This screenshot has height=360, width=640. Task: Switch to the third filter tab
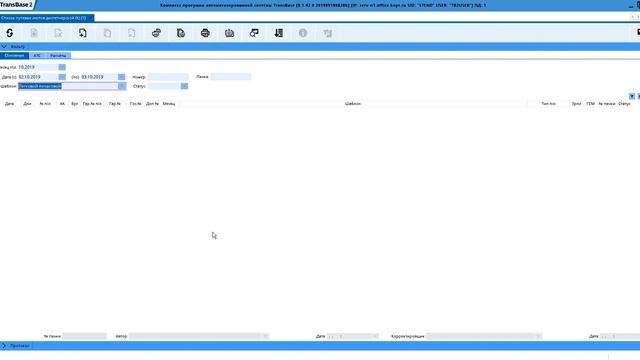[x=58, y=56]
